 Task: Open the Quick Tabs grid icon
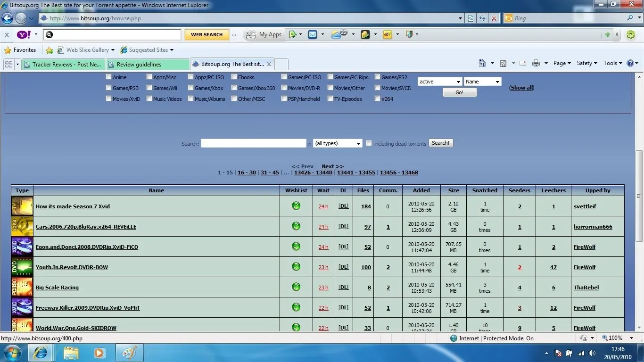[x=8, y=64]
